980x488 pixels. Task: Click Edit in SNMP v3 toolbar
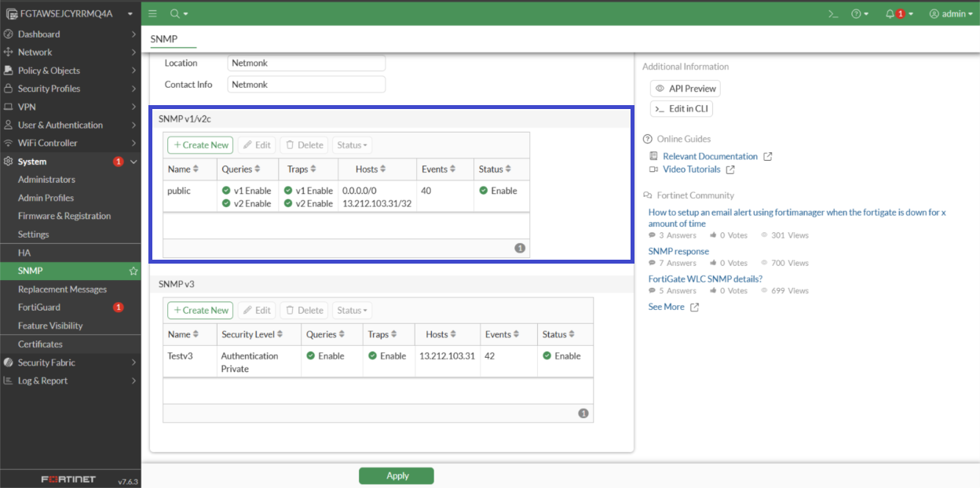257,310
